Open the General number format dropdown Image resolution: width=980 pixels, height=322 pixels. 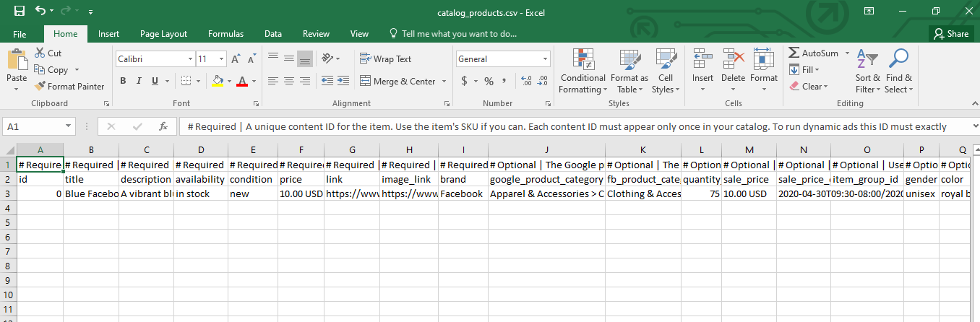pyautogui.click(x=545, y=59)
